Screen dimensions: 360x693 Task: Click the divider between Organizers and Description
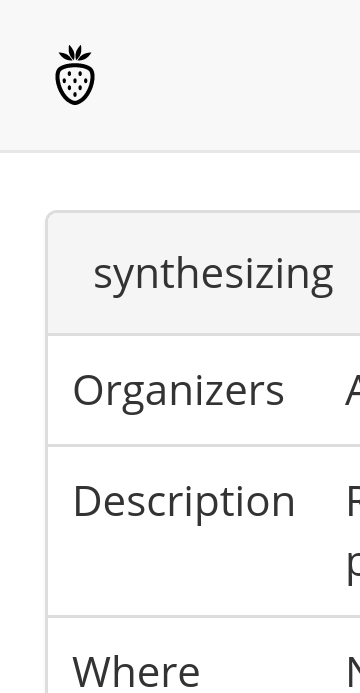click(204, 446)
